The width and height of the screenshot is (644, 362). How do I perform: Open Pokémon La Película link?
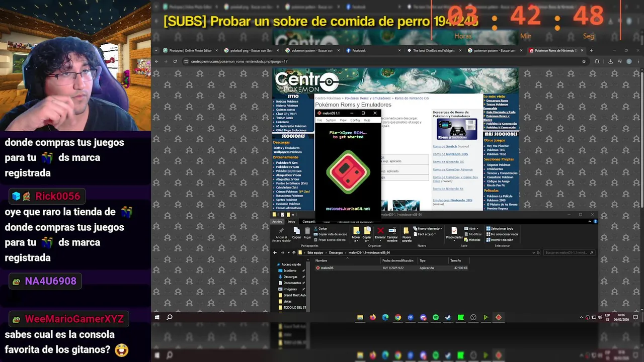(x=500, y=196)
